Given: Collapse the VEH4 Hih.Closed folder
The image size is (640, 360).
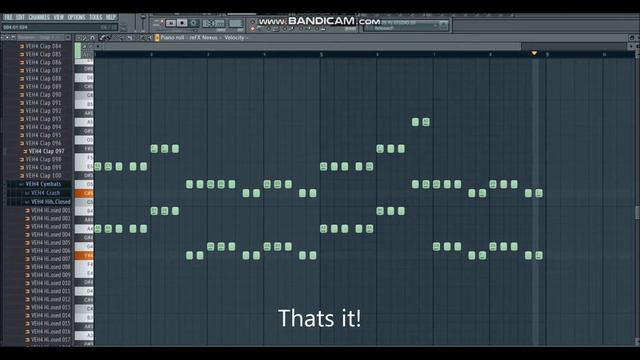Looking at the screenshot, I should click(x=27, y=202).
